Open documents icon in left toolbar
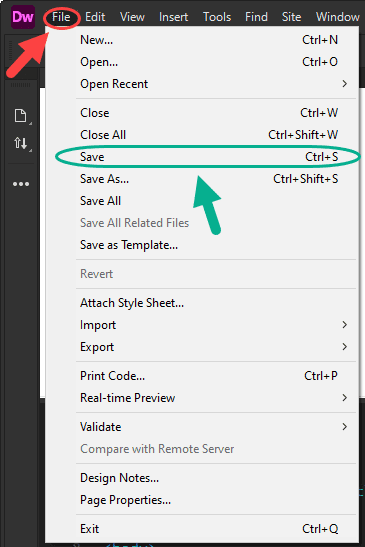The height and width of the screenshot is (547, 365). [21, 116]
